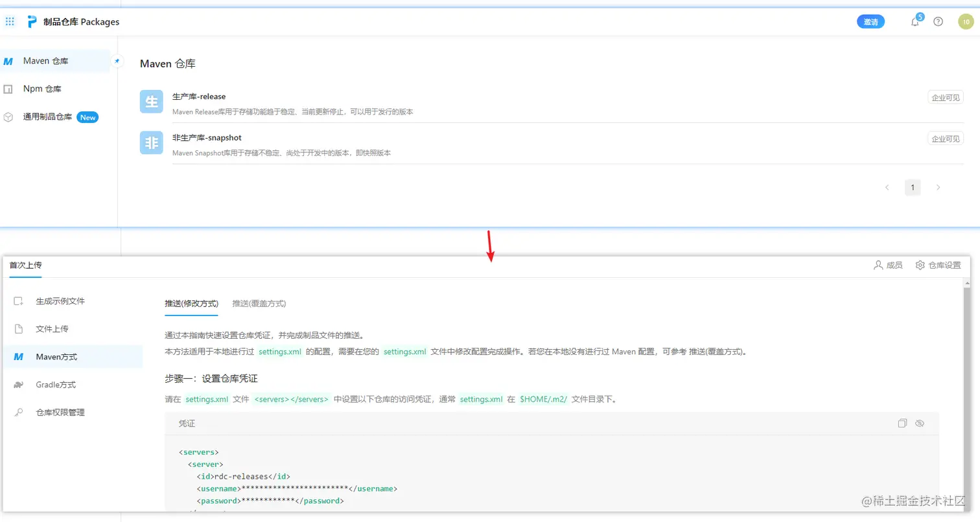Screen dimensions: 980x522
Task: Click the Gradle方式 elephant icon
Action: tap(19, 385)
